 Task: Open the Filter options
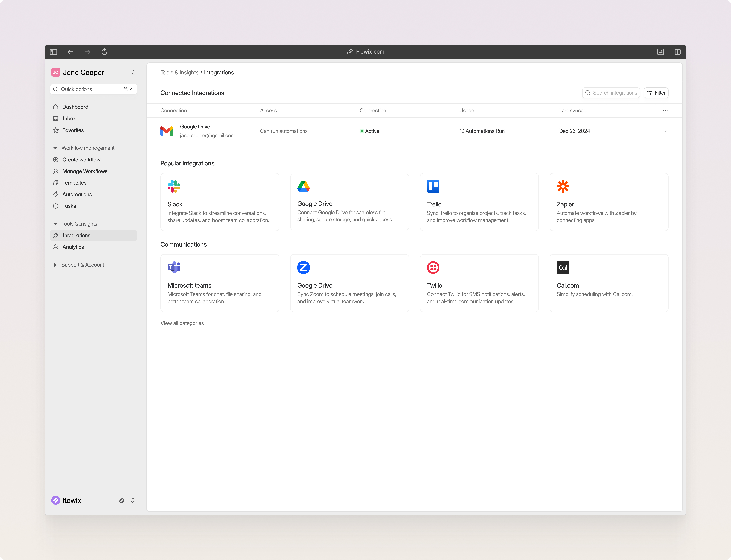(656, 93)
